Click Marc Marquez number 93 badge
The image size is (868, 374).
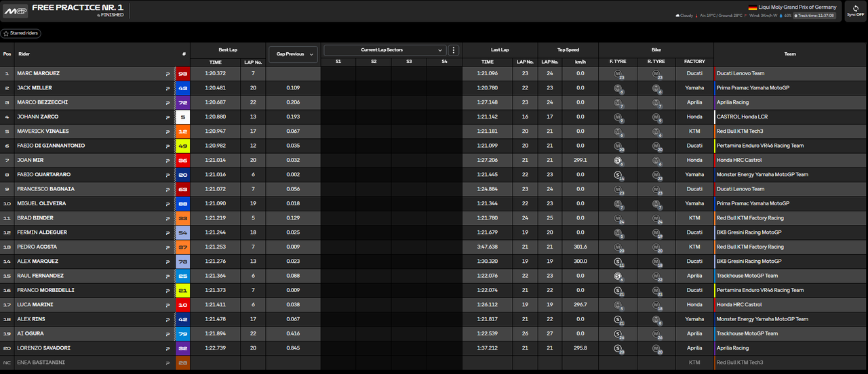(183, 73)
